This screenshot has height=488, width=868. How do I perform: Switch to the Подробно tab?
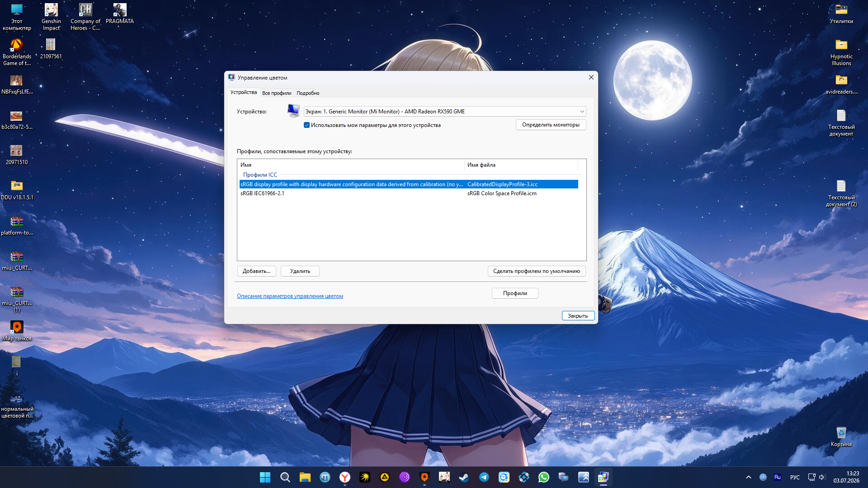point(308,93)
